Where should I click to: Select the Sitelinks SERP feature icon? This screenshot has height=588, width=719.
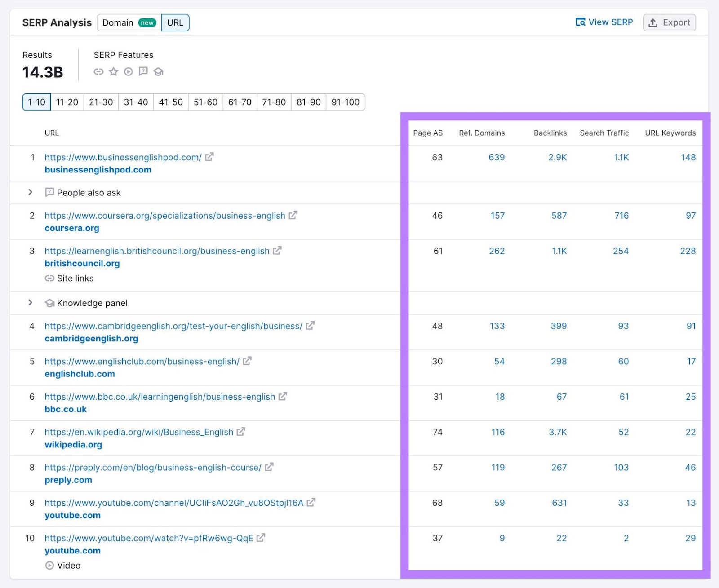pyautogui.click(x=99, y=71)
